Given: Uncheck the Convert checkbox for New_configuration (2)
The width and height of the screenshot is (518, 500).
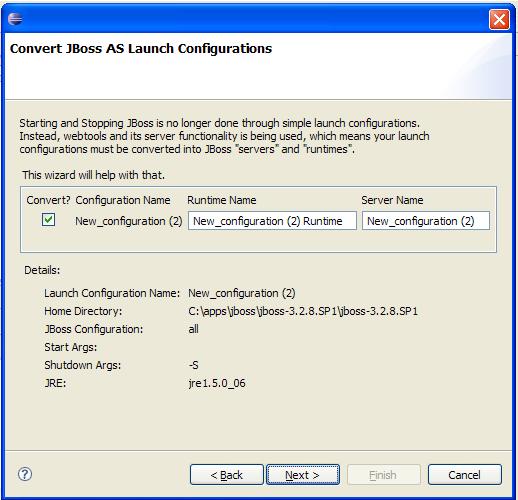Looking at the screenshot, I should click(49, 220).
